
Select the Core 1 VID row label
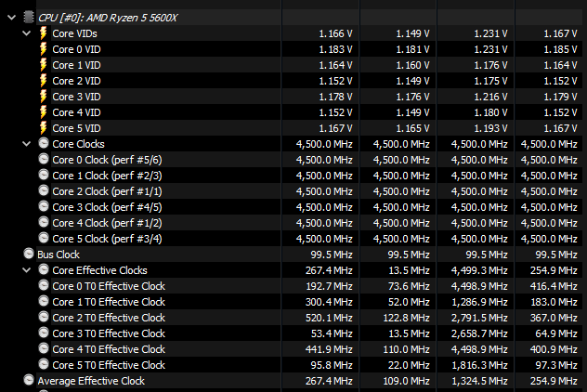pos(76,65)
